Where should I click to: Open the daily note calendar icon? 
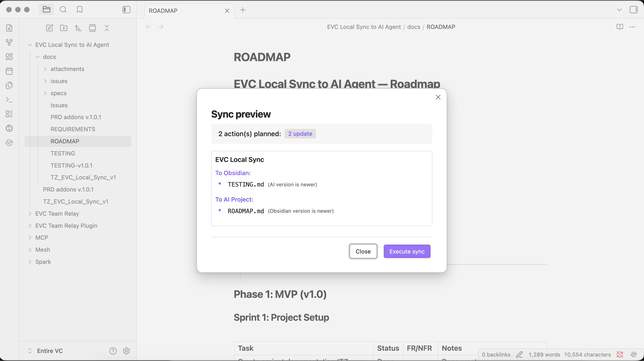(9, 71)
